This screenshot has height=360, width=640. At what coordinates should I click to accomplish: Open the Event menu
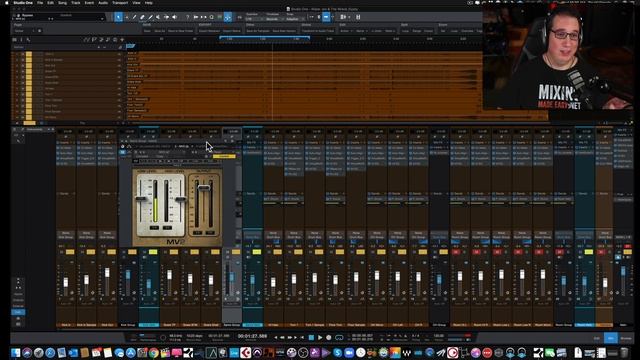(x=89, y=2)
